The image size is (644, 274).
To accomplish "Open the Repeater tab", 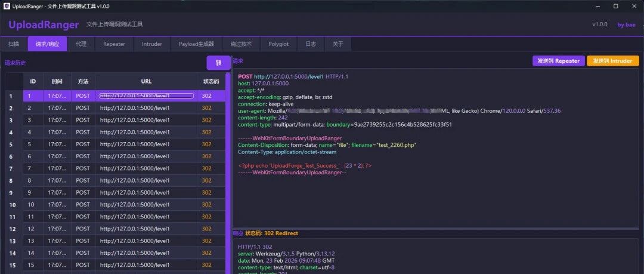I will click(114, 44).
